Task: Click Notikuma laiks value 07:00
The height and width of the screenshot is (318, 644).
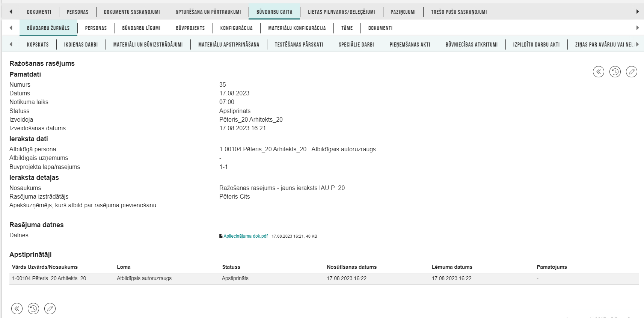Action: click(x=227, y=102)
